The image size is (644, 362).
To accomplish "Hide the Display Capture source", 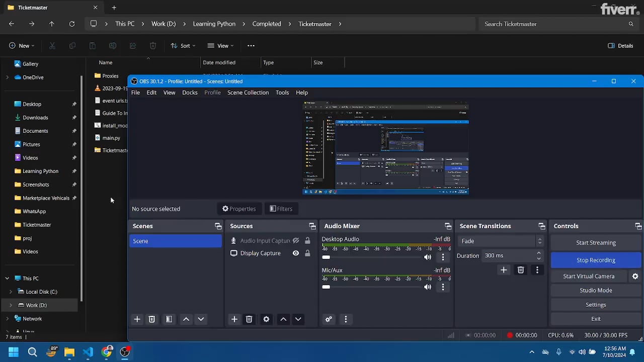I will [x=296, y=253].
